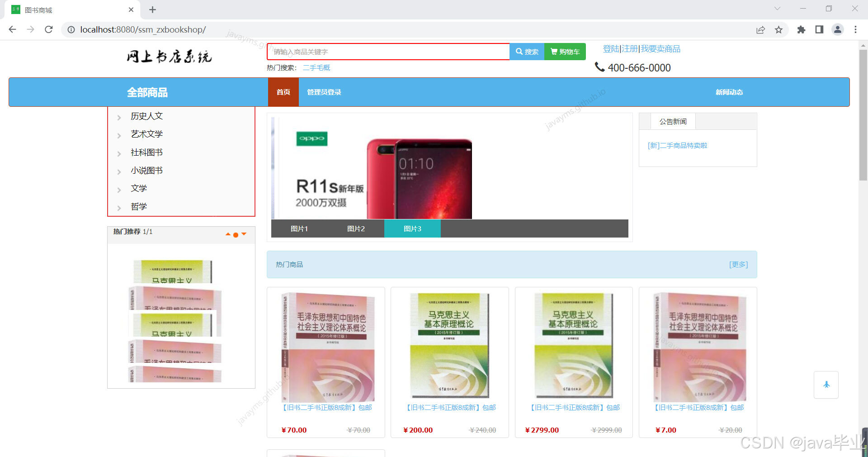Viewport: 868px width, 457px height.
Task: Expand the 文学 category
Action: [x=139, y=189]
